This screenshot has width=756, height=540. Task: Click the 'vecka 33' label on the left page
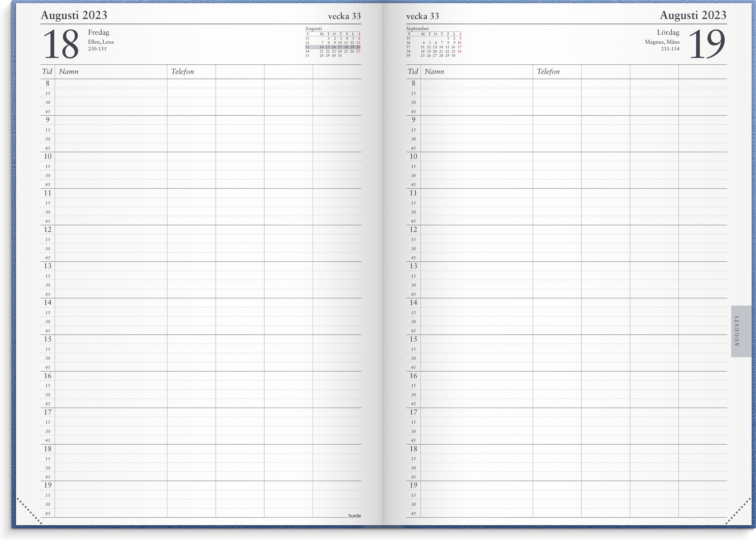click(x=344, y=16)
